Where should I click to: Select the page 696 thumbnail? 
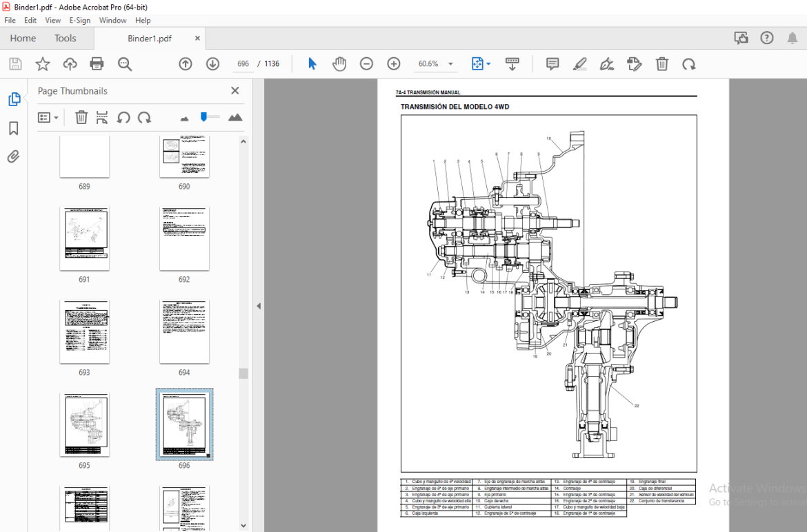pyautogui.click(x=184, y=425)
